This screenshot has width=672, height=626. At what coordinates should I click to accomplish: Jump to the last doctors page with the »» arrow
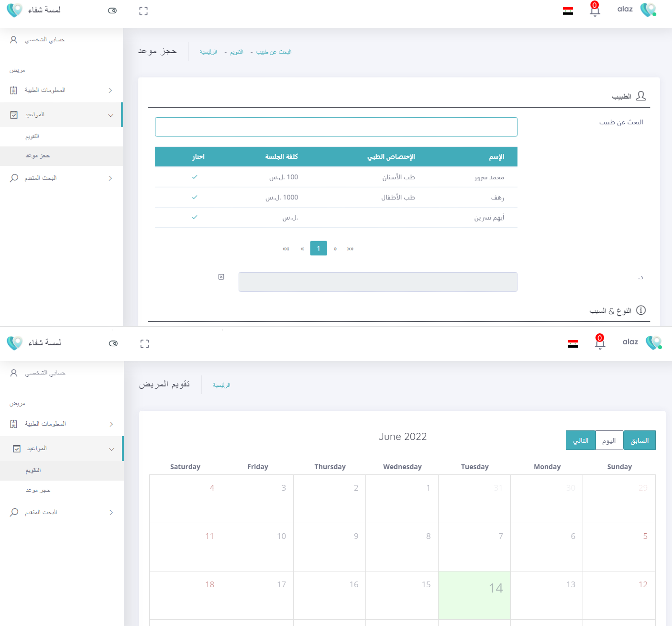350,249
